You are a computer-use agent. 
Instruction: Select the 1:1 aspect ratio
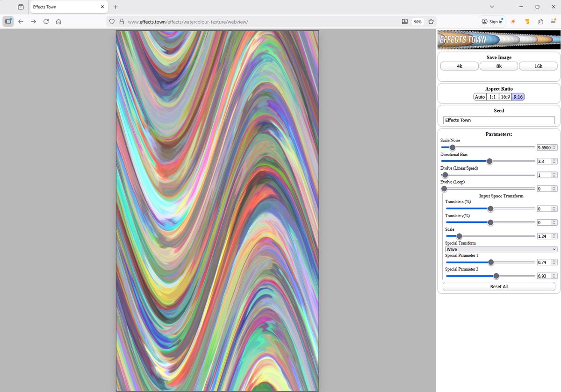pyautogui.click(x=492, y=97)
